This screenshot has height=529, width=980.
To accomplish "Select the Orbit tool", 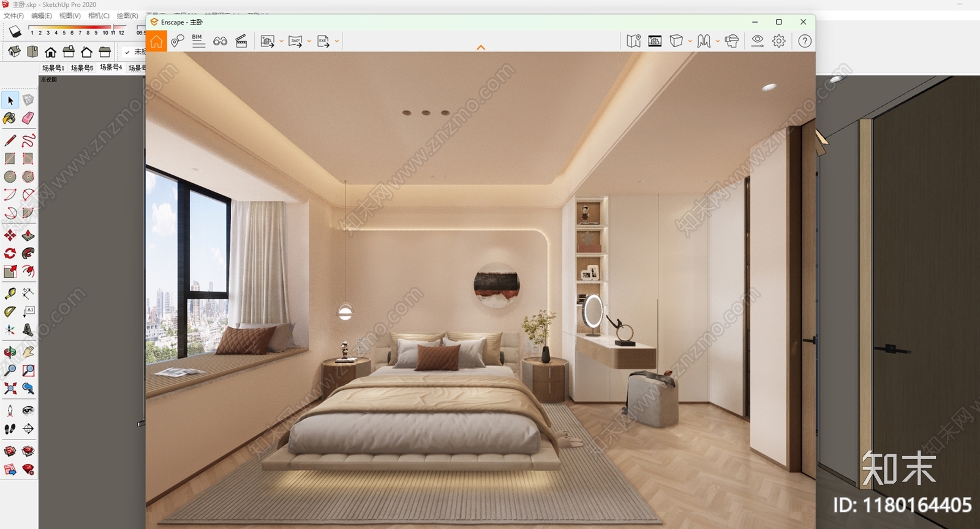I will pos(10,352).
